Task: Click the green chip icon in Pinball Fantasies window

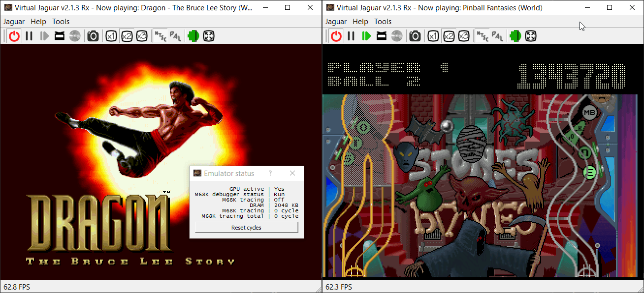Action: [515, 36]
